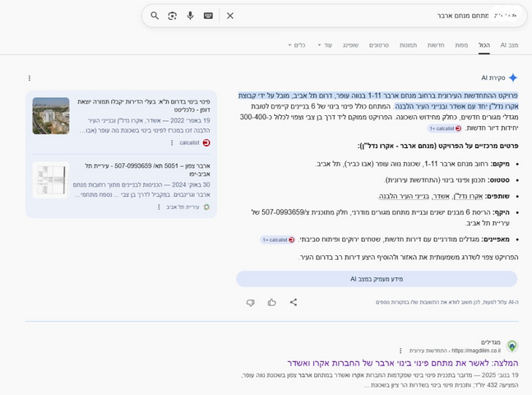Click the פרטים מרכזיים על הפרויקט heading
Screen dimensions: 532x395
(437, 146)
